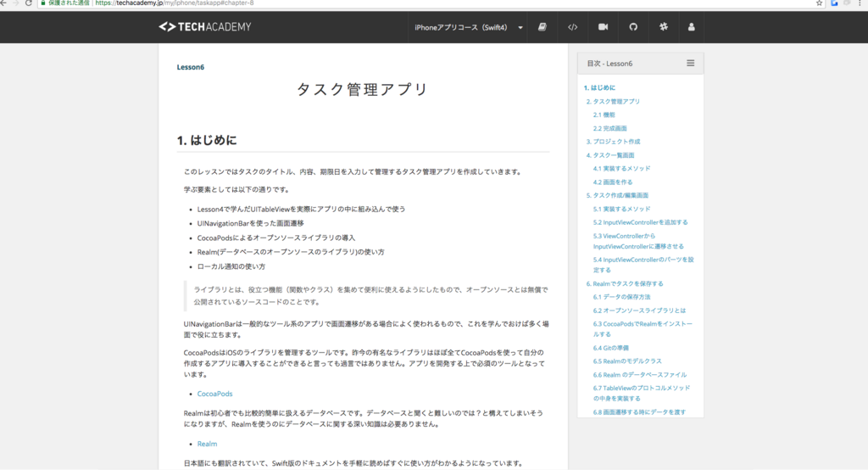This screenshot has height=470, width=868.
Task: Jump to 2.2 完成画面 in contents
Action: [x=610, y=128]
